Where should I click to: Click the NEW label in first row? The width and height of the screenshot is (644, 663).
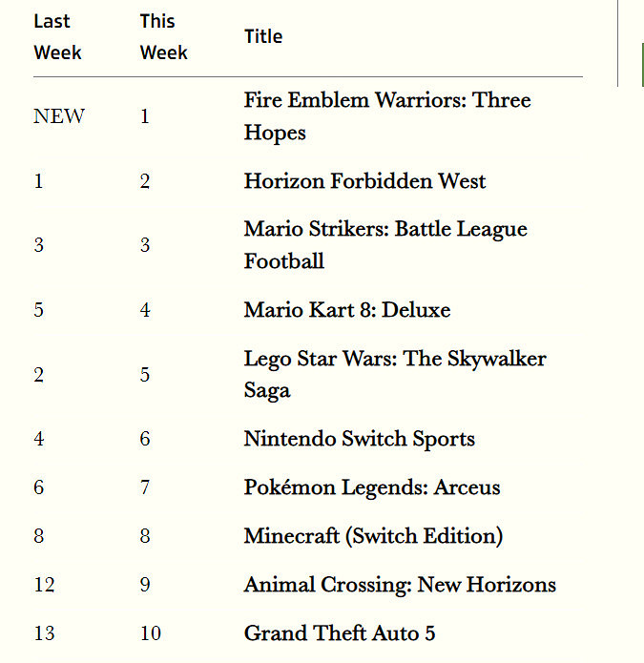[59, 116]
